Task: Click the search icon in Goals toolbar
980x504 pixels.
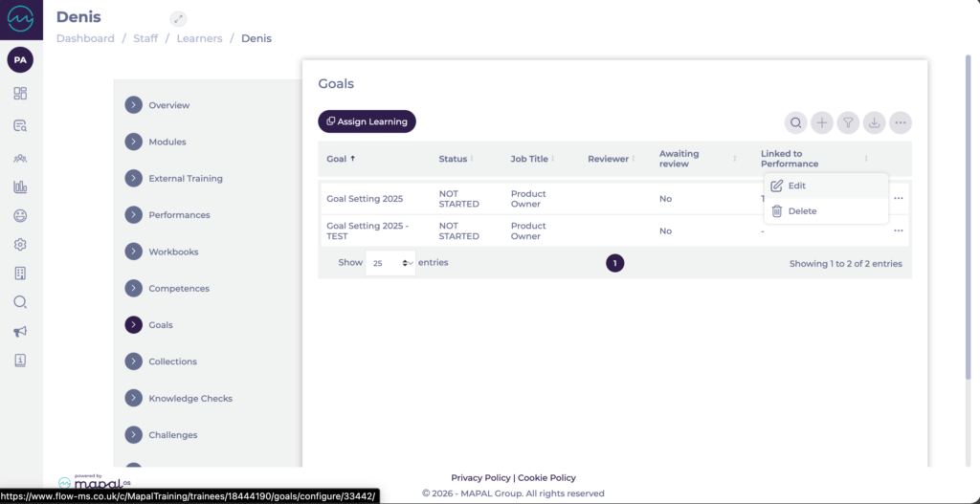Action: click(x=795, y=122)
